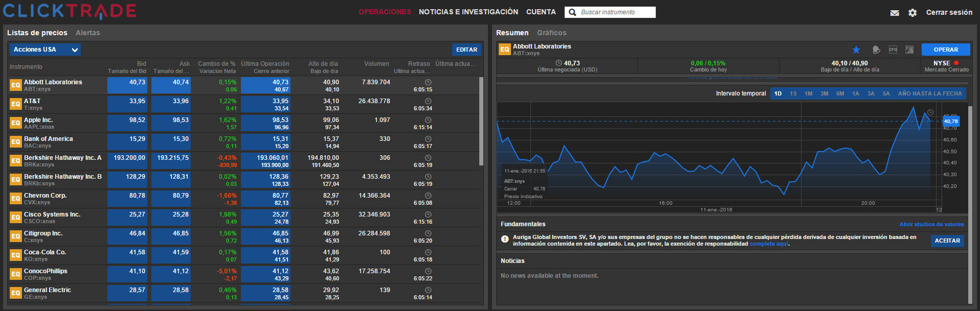Click the EQ badge next to Citigroup Inc.
Image resolution: width=980 pixels, height=311 pixels.
coord(16,236)
